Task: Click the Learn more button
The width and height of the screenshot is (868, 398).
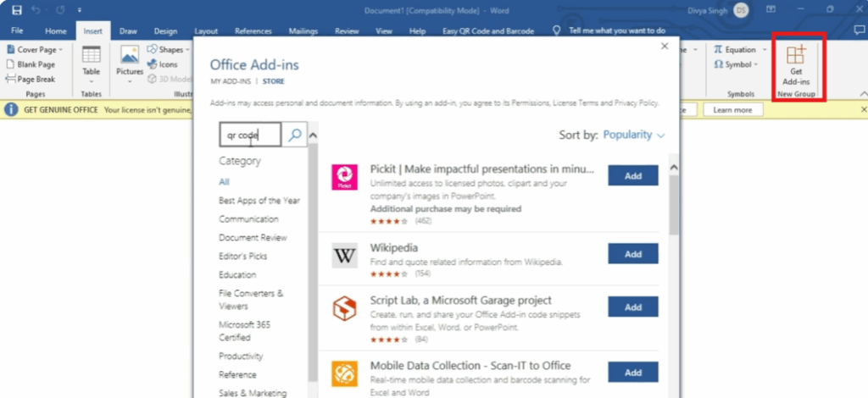Action: click(x=732, y=110)
